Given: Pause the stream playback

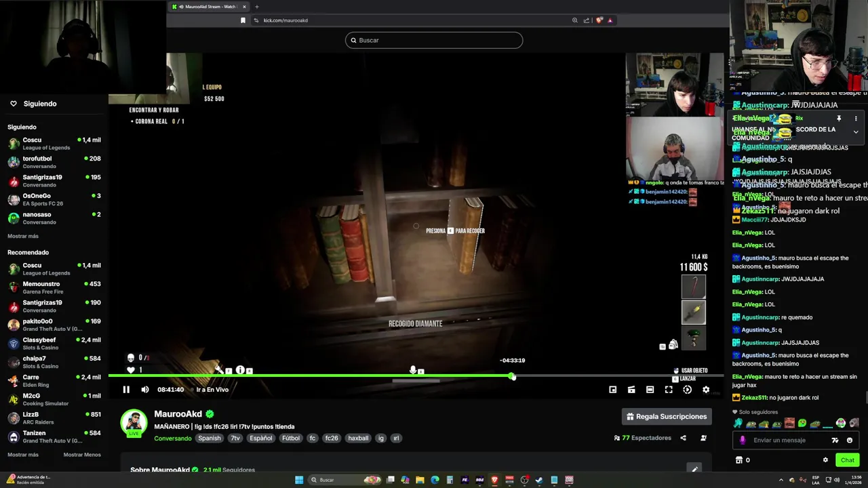Looking at the screenshot, I should [126, 390].
